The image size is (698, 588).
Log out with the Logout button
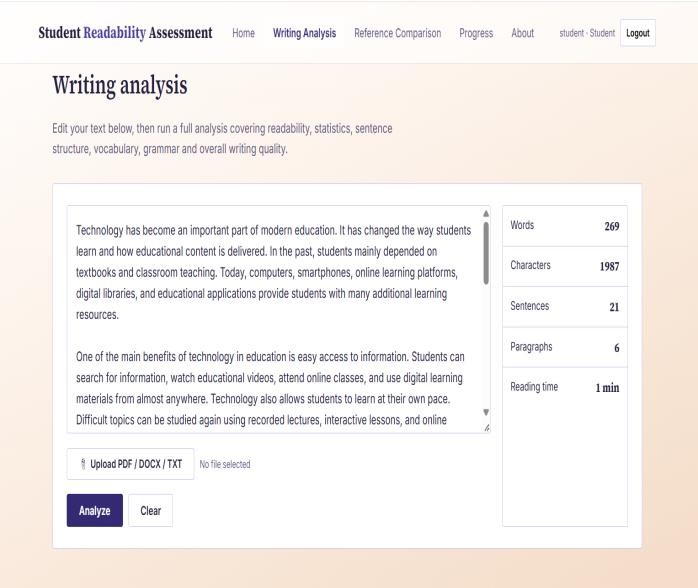click(x=637, y=33)
